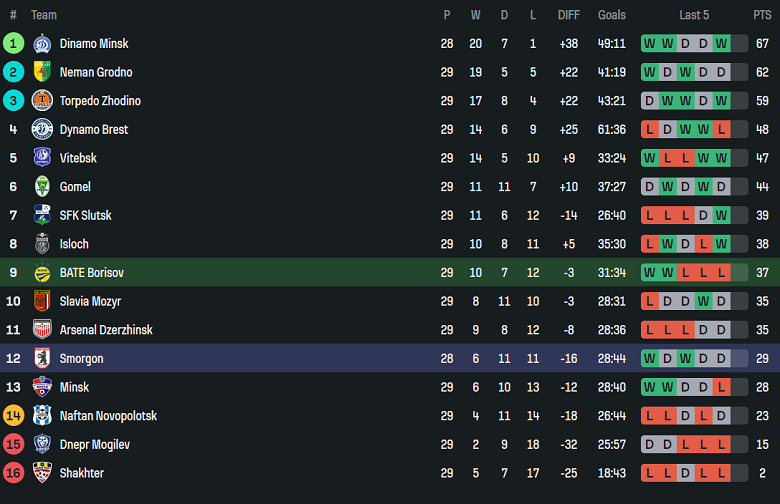Open the Smorgon team page
This screenshot has height=504, width=780.
pyautogui.click(x=81, y=359)
